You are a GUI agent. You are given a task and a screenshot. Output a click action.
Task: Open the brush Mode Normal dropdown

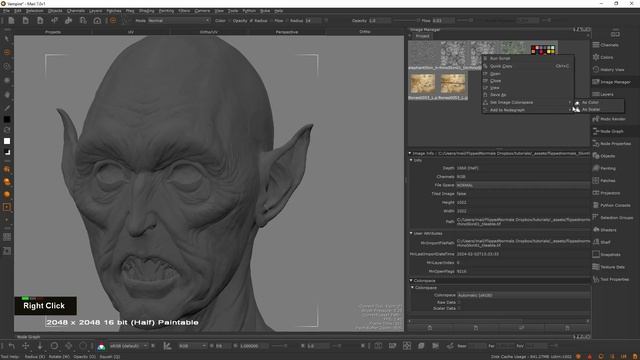tap(179, 20)
